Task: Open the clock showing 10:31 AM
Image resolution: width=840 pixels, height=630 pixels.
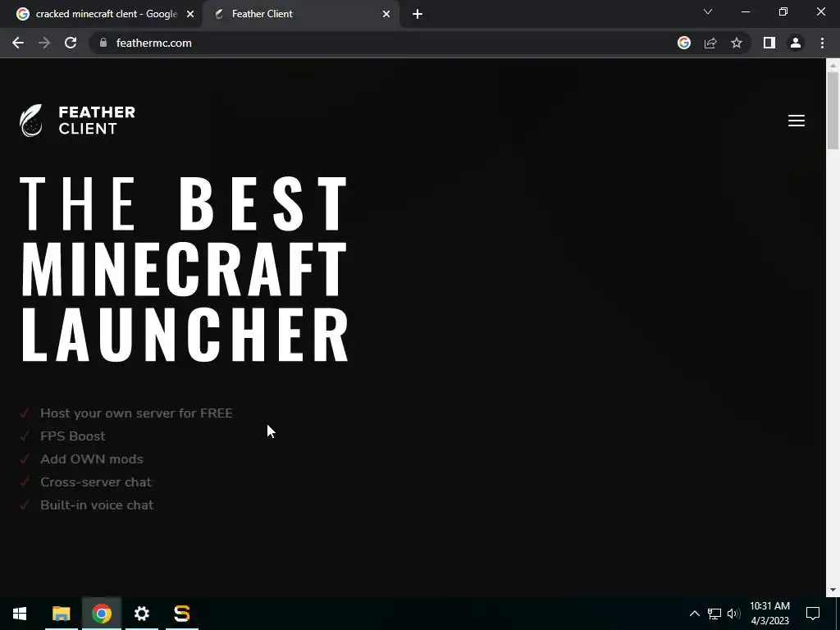Action: [x=769, y=614]
